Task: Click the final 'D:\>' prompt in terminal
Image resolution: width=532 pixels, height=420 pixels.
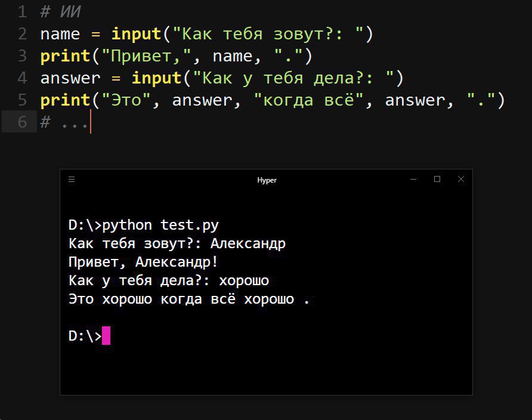Action: tap(85, 336)
